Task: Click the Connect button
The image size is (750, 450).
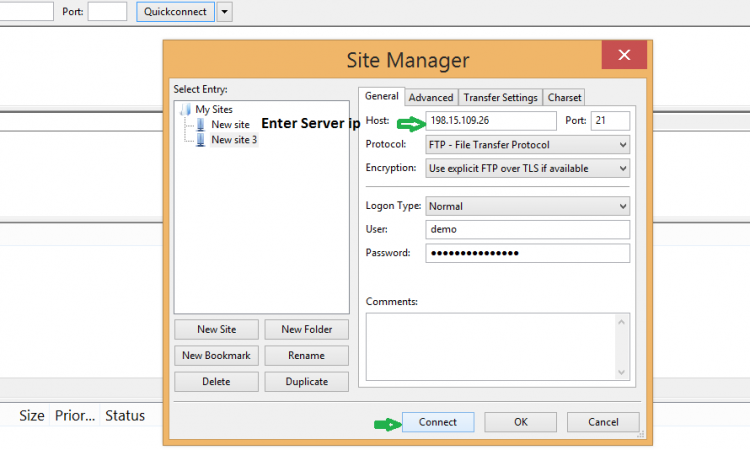Action: click(438, 422)
